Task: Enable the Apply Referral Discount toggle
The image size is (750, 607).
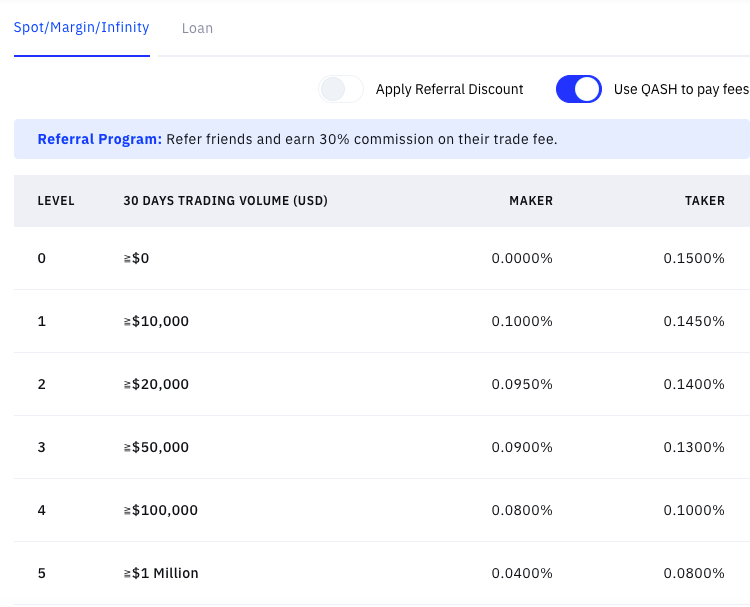Action: pyautogui.click(x=341, y=89)
